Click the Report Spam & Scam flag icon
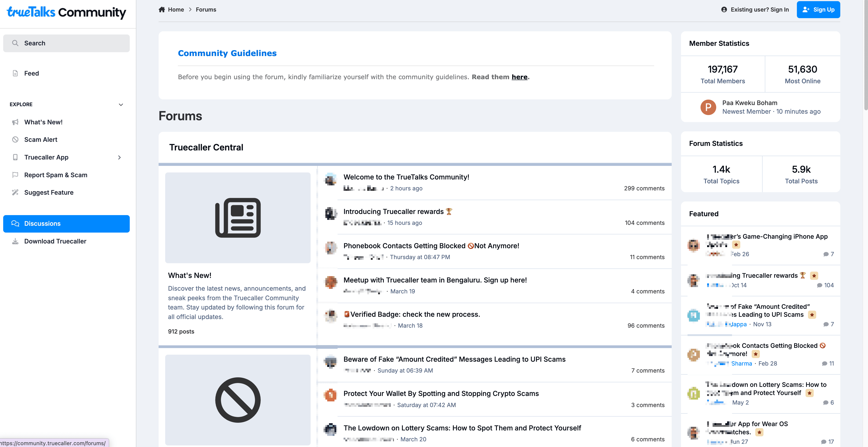The image size is (868, 447). tap(15, 175)
